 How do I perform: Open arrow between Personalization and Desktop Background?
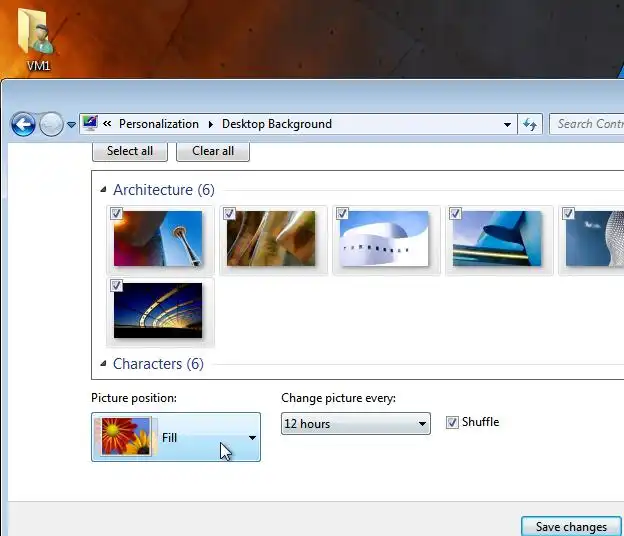pos(211,125)
